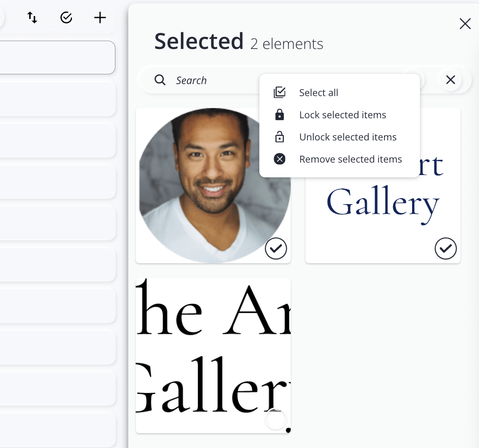This screenshot has width=479, height=448.
Task: Click the plus icon to add element
Action: click(100, 18)
